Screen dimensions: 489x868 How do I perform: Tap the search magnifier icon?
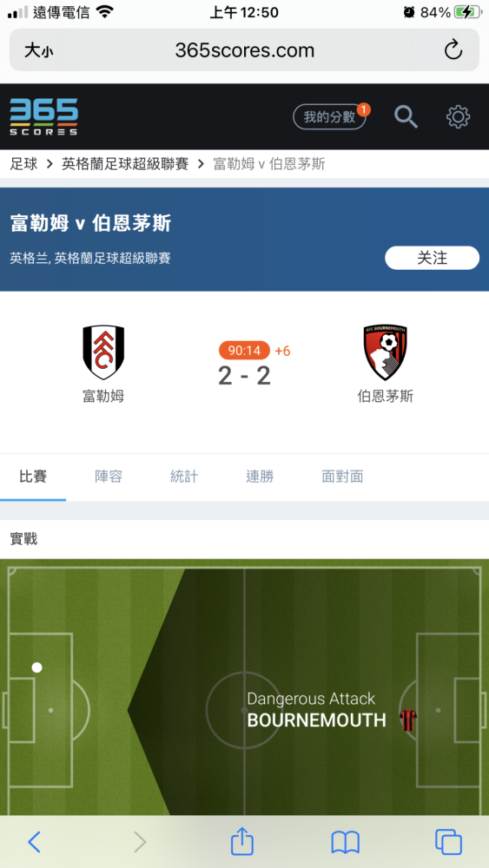[406, 117]
